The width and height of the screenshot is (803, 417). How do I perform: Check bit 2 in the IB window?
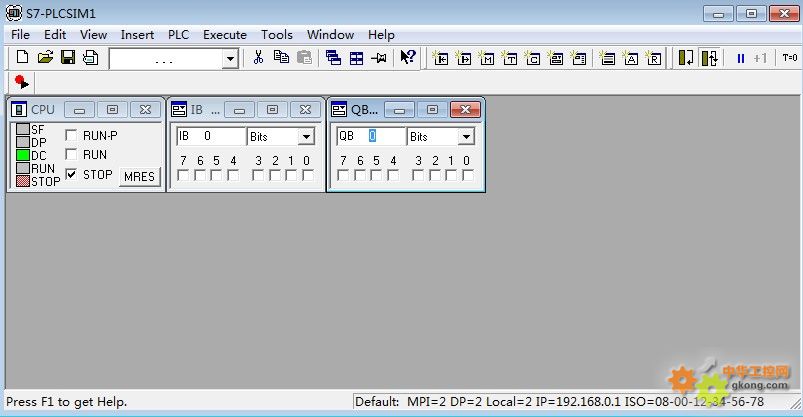coord(274,175)
